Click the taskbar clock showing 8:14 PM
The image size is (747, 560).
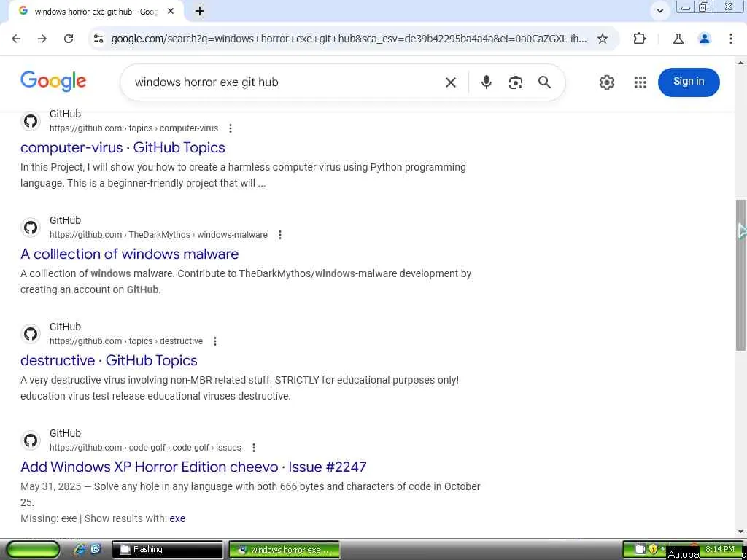pos(720,550)
